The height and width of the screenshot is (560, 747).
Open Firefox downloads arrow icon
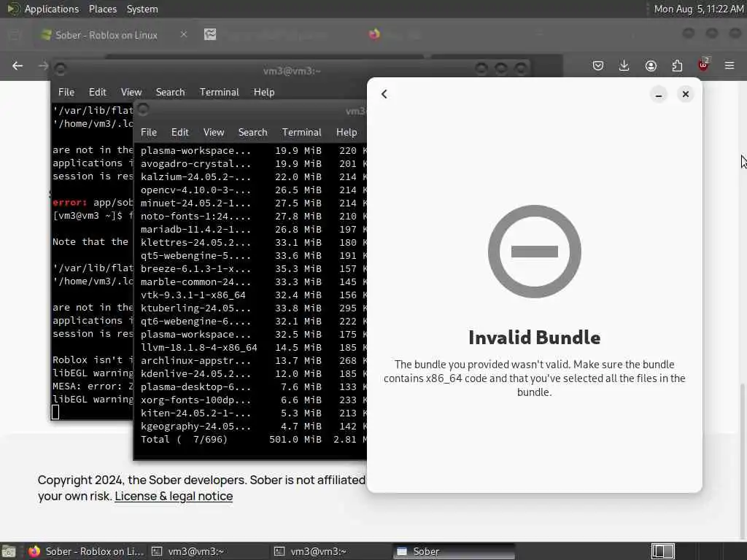click(624, 66)
